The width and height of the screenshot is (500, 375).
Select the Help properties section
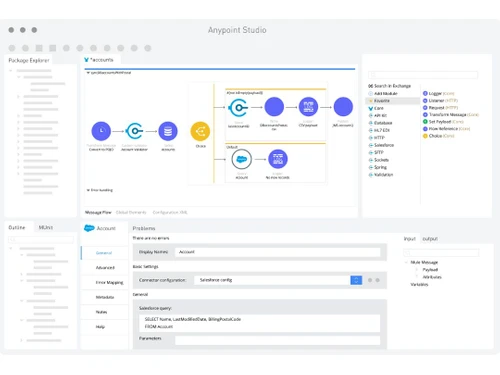click(104, 327)
